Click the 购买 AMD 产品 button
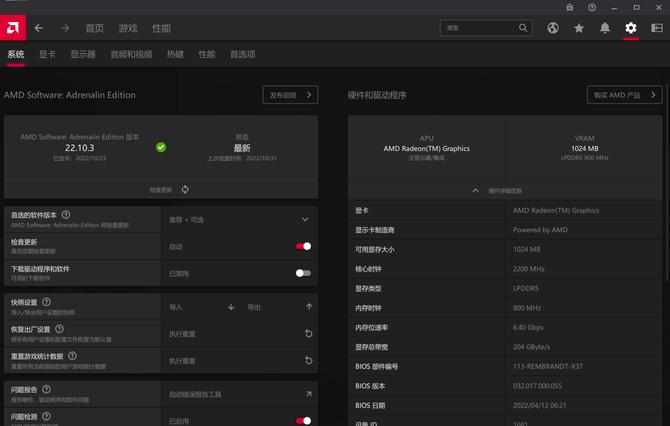The width and height of the screenshot is (670, 426). [x=624, y=95]
